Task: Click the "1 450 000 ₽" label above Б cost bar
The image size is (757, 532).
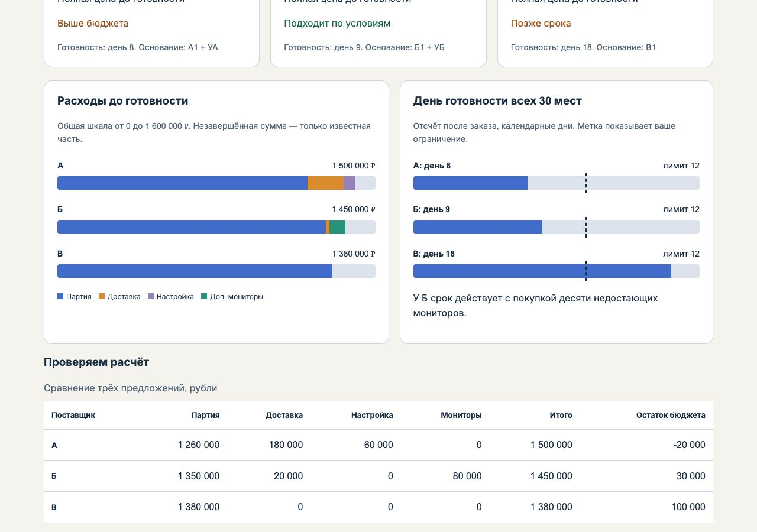Action: 354,209
